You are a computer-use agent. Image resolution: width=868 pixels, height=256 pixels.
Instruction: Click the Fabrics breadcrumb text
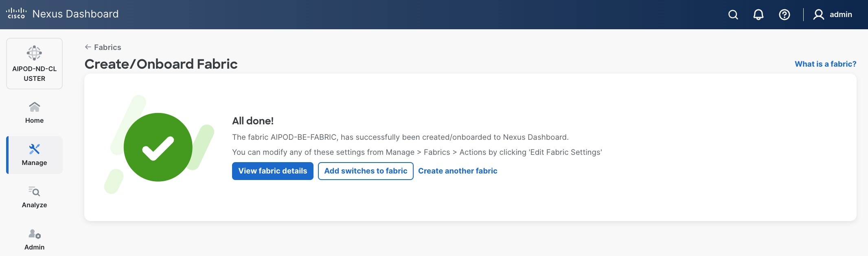107,47
